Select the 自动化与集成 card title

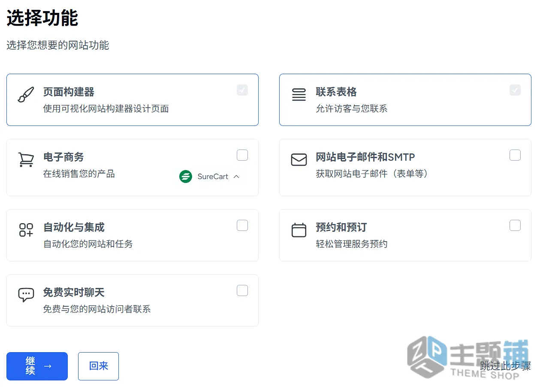(74, 227)
